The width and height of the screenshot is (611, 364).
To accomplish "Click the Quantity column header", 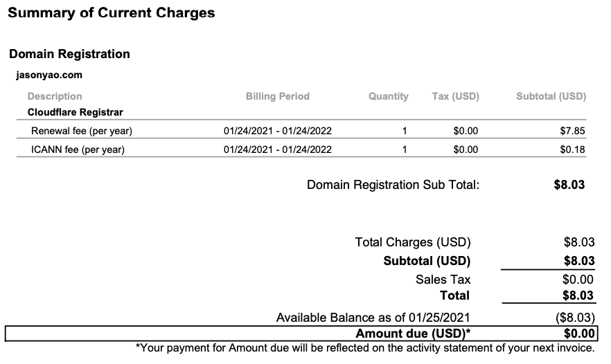I will pos(389,96).
